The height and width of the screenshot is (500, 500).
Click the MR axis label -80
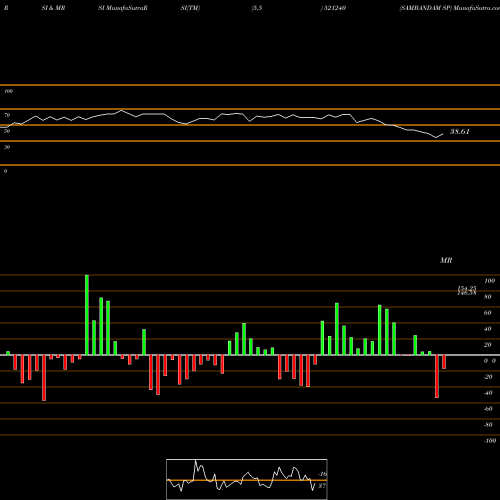click(488, 425)
